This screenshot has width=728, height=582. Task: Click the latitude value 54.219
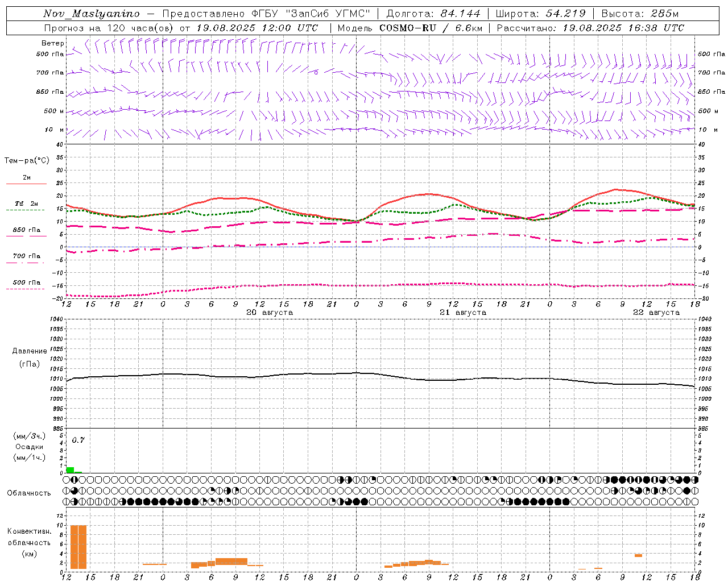tap(565, 14)
